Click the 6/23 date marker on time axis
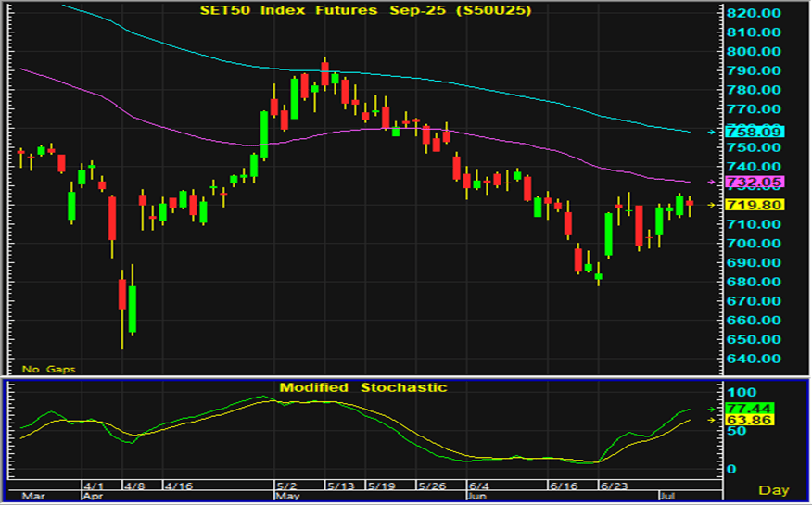The height and width of the screenshot is (505, 812). coord(613,486)
